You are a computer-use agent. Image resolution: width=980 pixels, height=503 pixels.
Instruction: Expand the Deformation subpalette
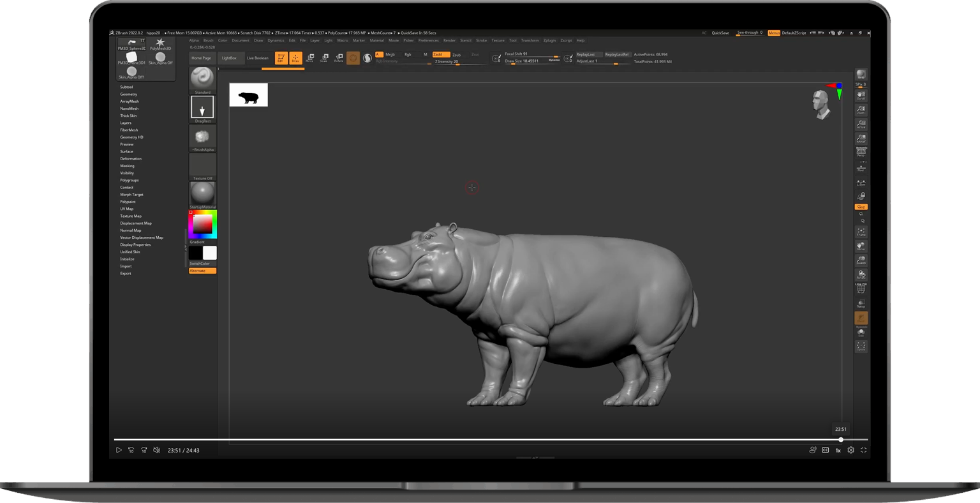pos(131,159)
